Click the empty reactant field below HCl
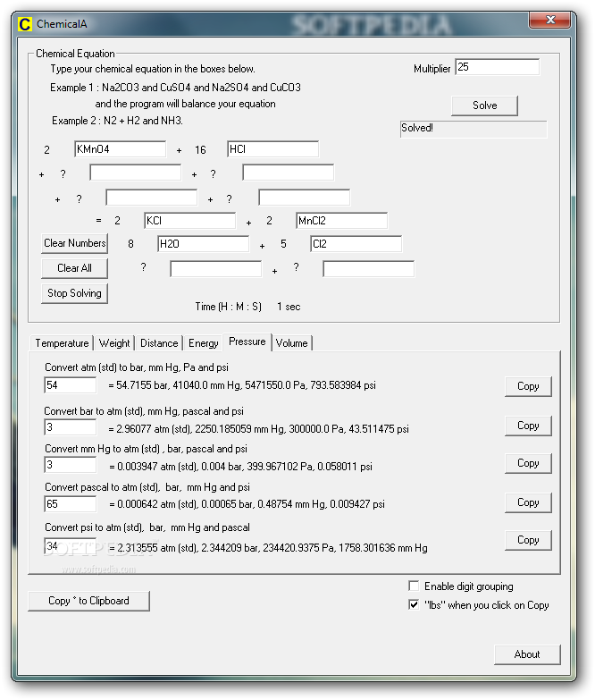 tap(289, 173)
